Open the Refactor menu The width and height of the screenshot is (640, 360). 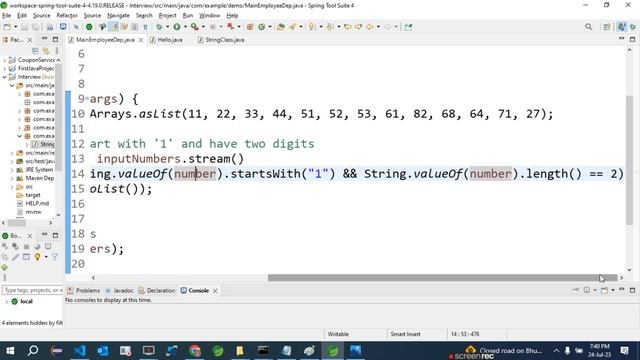(x=67, y=16)
